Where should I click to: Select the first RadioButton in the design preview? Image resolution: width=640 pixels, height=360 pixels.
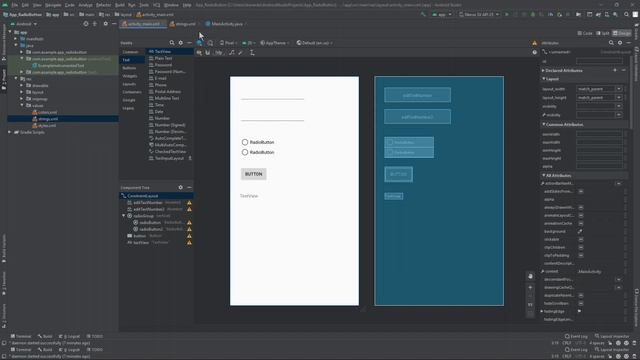(x=258, y=142)
